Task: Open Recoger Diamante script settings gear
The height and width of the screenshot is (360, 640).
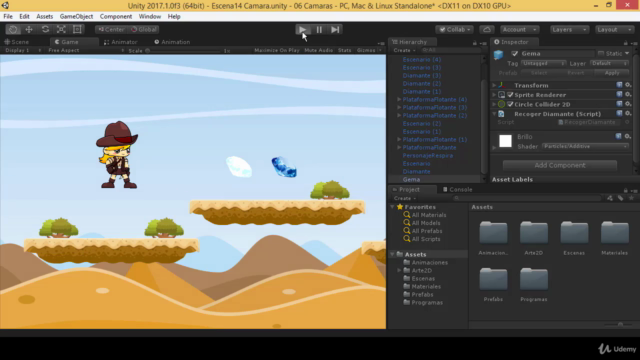Action: (x=628, y=113)
